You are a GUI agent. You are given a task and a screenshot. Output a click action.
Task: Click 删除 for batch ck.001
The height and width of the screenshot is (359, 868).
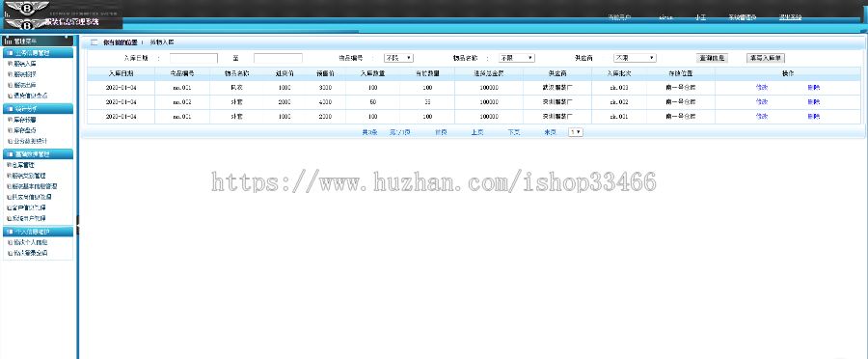(813, 117)
